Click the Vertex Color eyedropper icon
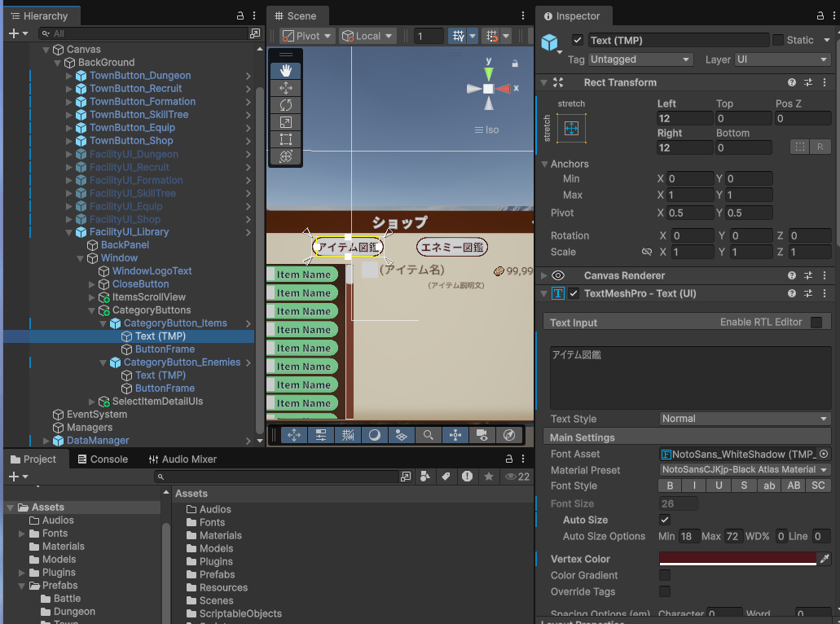Viewport: 840px width, 624px height. pos(825,559)
